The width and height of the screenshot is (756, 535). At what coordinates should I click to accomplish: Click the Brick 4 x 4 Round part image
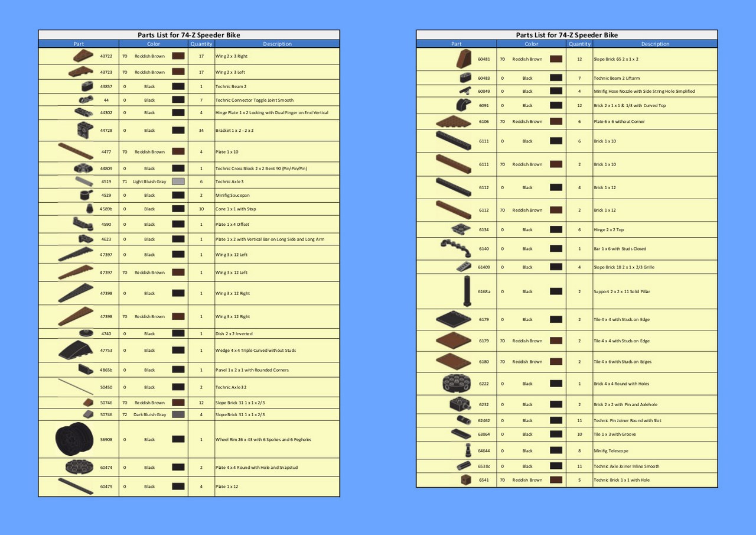click(456, 384)
